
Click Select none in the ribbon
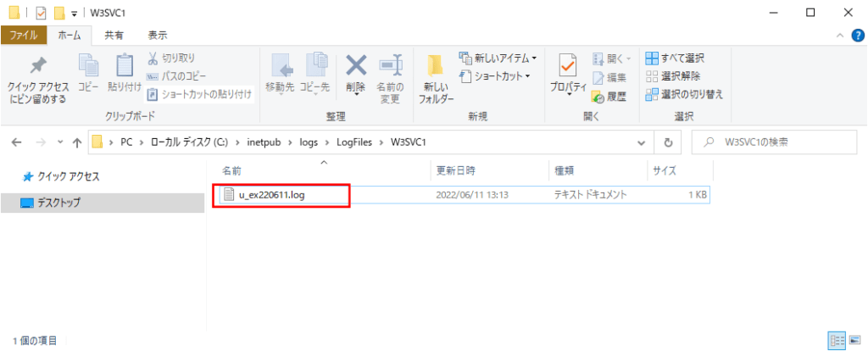(x=673, y=76)
